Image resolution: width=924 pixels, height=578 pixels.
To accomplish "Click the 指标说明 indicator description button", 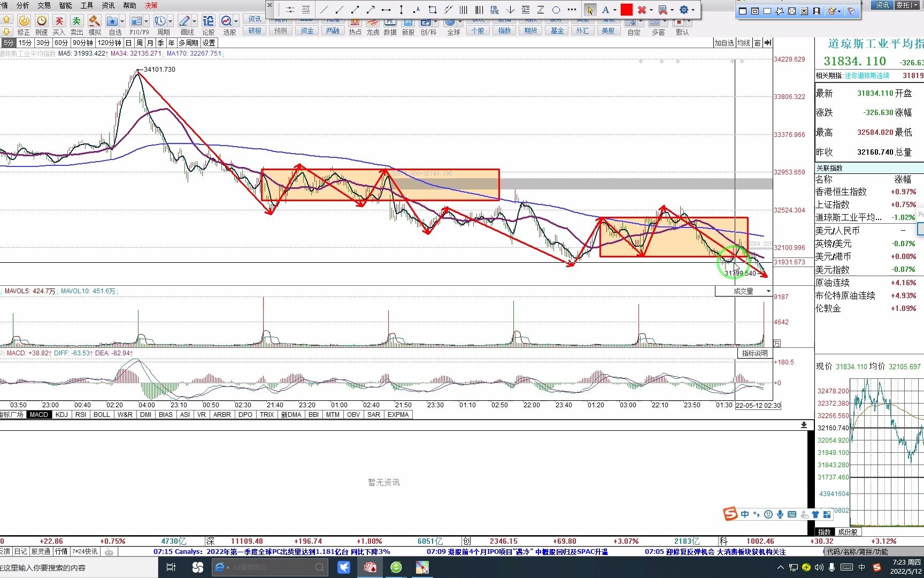I will [x=754, y=353].
